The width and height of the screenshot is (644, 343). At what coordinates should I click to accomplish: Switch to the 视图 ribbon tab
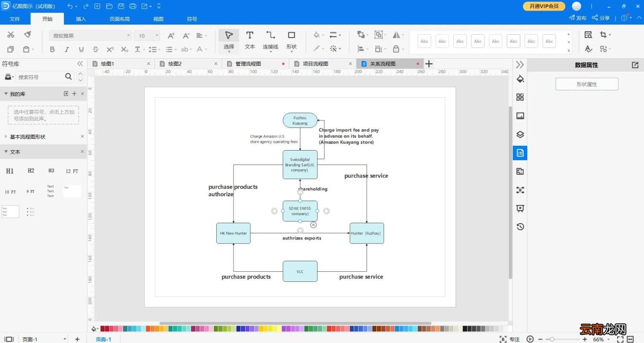pyautogui.click(x=158, y=19)
